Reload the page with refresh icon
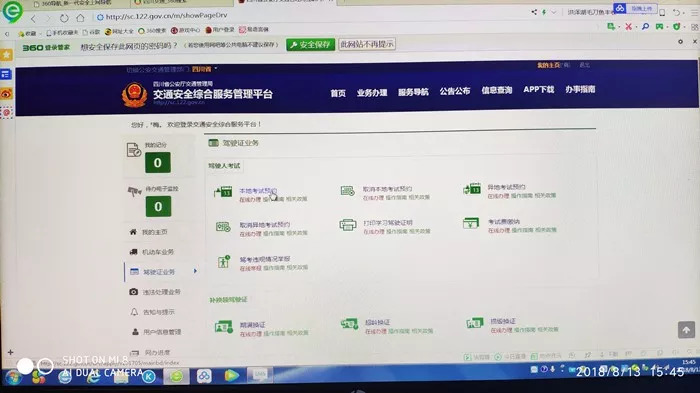 pyautogui.click(x=64, y=18)
